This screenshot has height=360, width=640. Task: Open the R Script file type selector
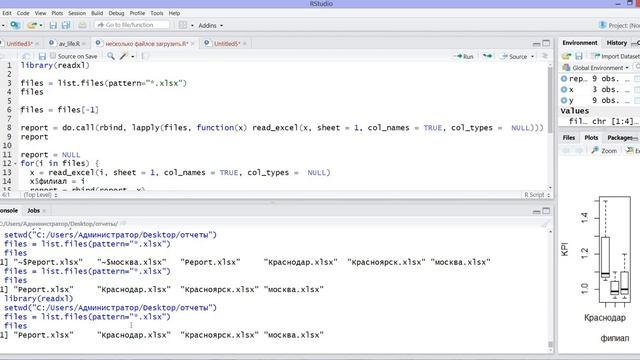tap(537, 195)
